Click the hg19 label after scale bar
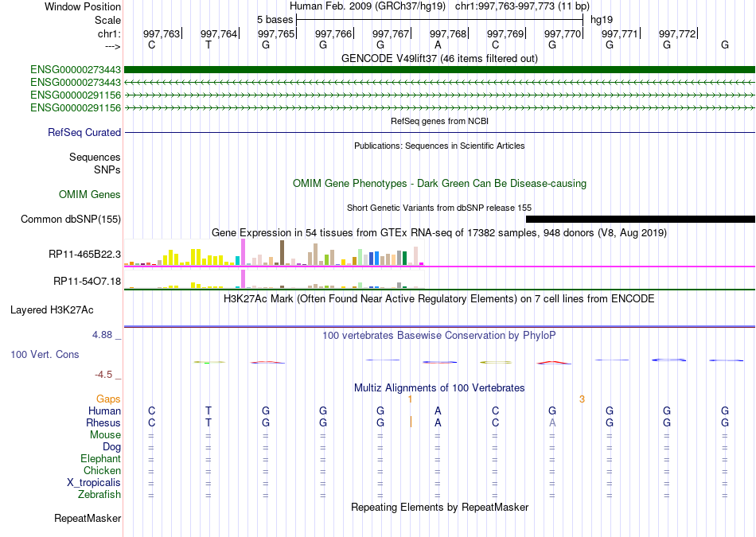 pos(602,20)
